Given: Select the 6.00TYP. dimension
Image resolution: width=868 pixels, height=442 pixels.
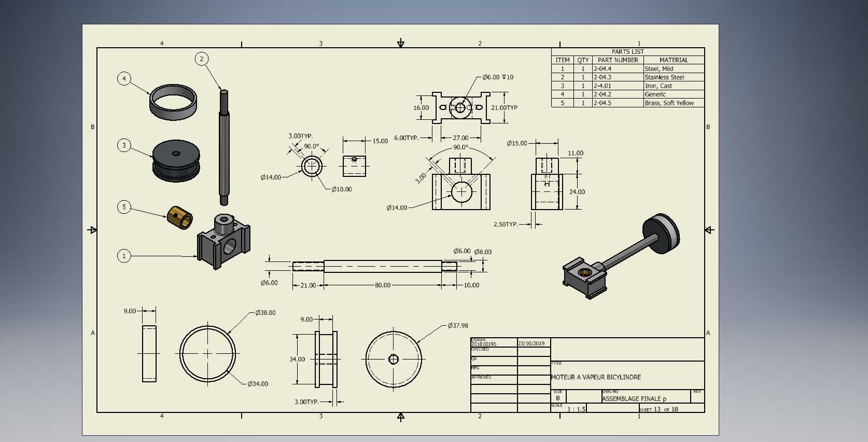Looking at the screenshot, I should pyautogui.click(x=407, y=138).
